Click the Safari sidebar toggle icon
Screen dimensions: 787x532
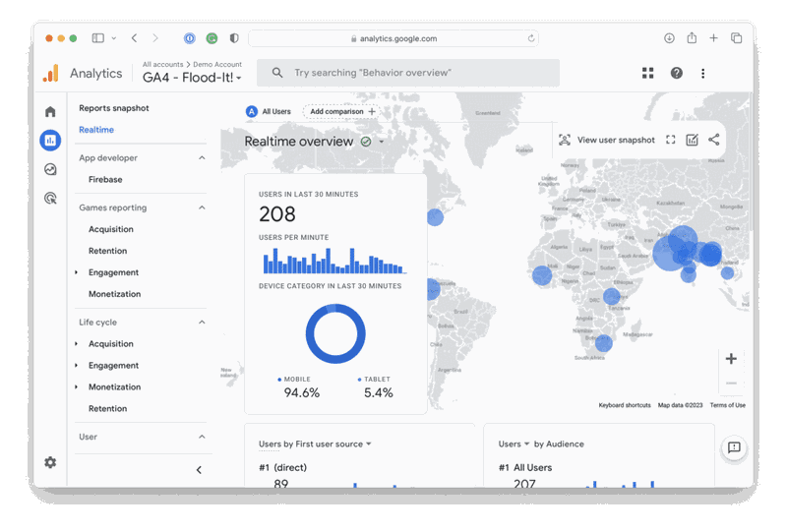[97, 38]
